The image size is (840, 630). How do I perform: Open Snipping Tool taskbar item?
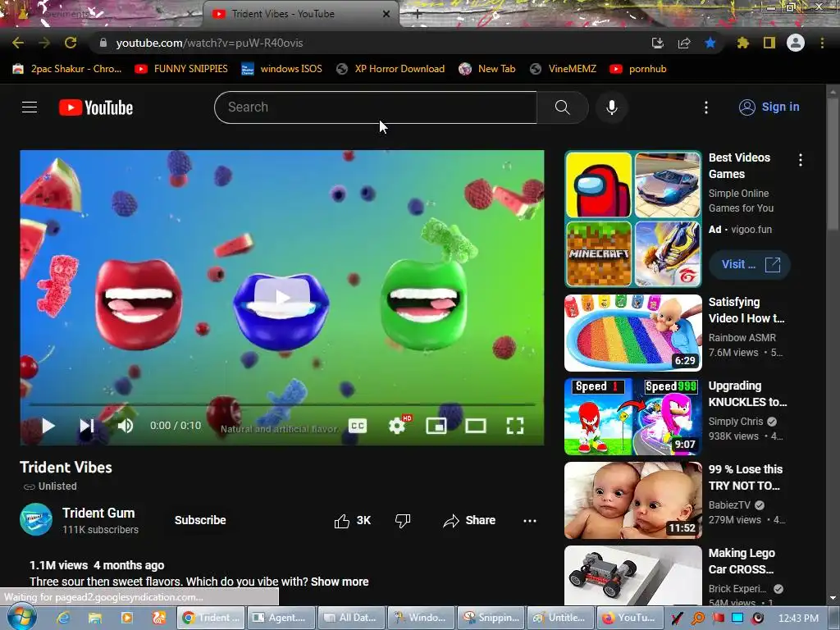(x=491, y=618)
